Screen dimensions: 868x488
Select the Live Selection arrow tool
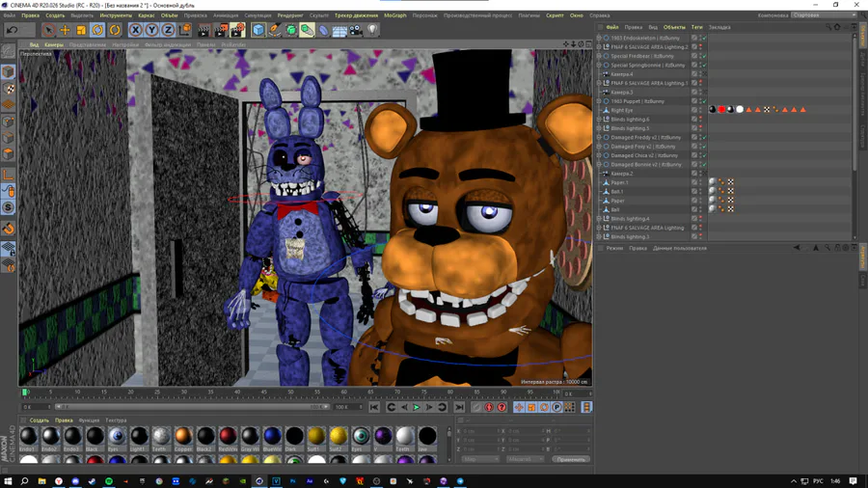pyautogui.click(x=49, y=30)
